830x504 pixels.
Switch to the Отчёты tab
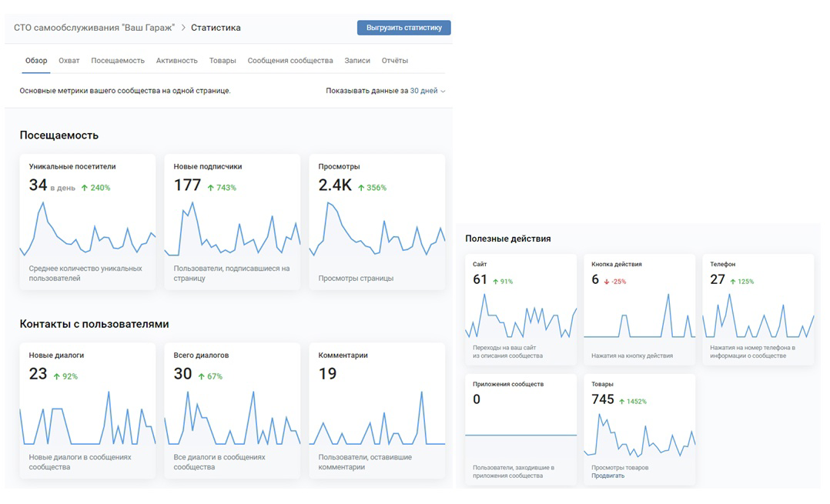(395, 61)
